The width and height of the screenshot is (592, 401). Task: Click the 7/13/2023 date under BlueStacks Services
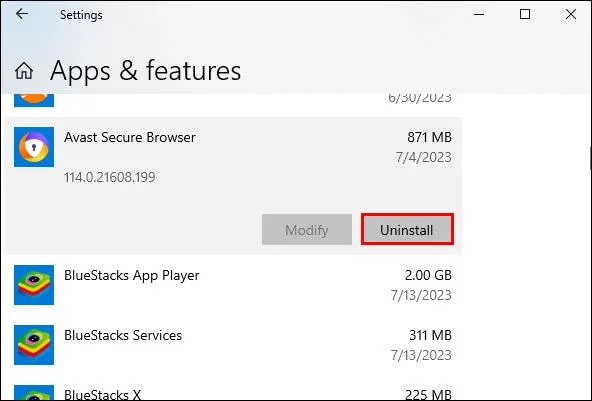pyautogui.click(x=421, y=355)
